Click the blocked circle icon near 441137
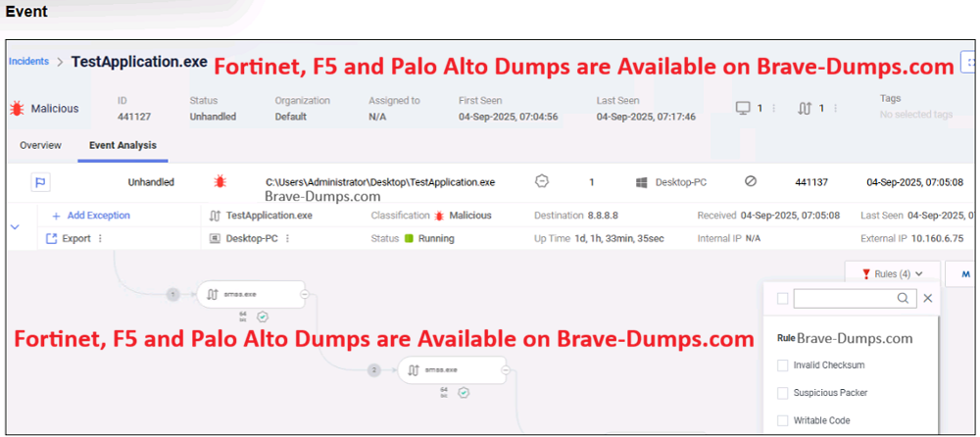The image size is (980, 437). [x=751, y=182]
